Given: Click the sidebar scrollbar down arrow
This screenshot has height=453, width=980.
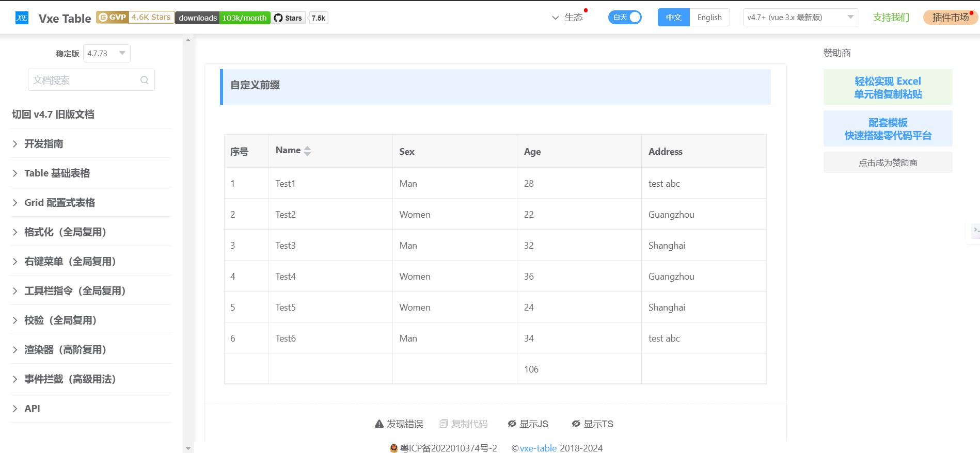Looking at the screenshot, I should coord(188,448).
